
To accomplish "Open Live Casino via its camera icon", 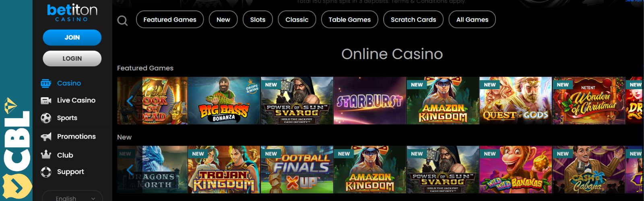I will [x=46, y=100].
